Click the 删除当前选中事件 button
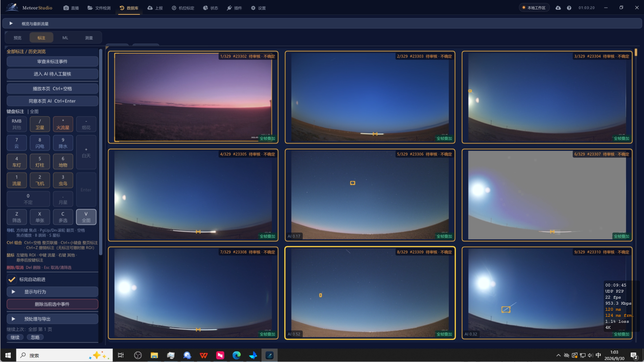This screenshot has width=644, height=362. [x=52, y=304]
